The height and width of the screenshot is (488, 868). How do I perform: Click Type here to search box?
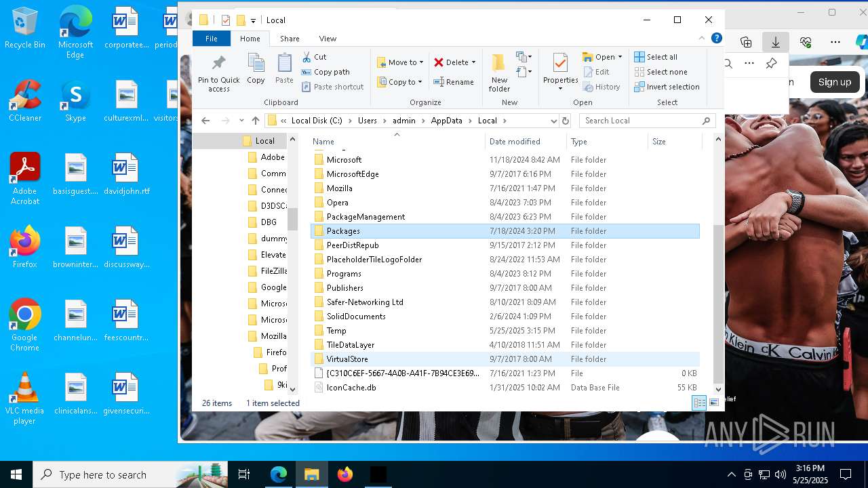(130, 474)
